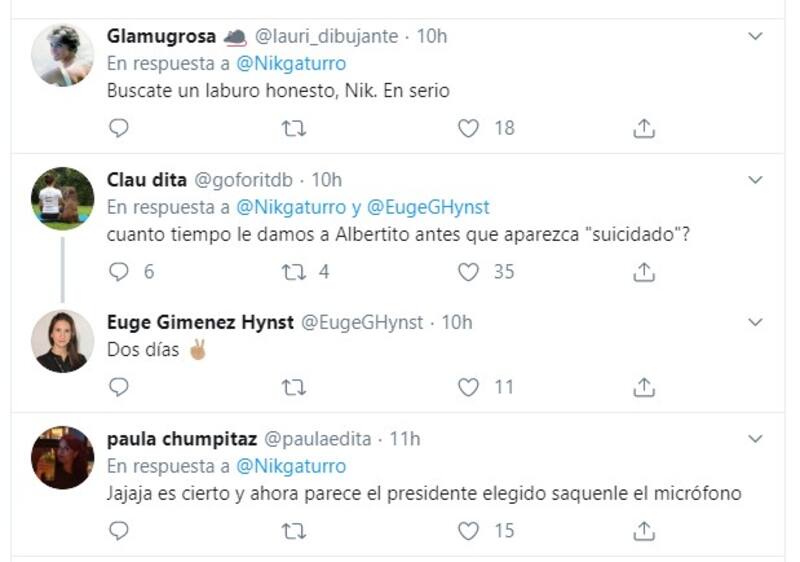Reply to Euge Gimenez Hynst's tweet
Screen dimensions: 800x562
tap(119, 387)
